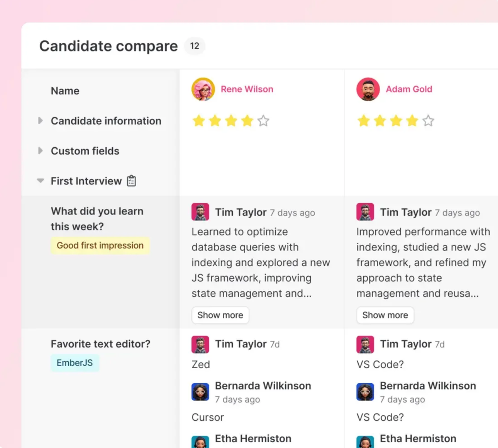The image size is (498, 448).
Task: Click Bernarda Wilkinson's avatar under Adam Gold
Action: tap(365, 392)
